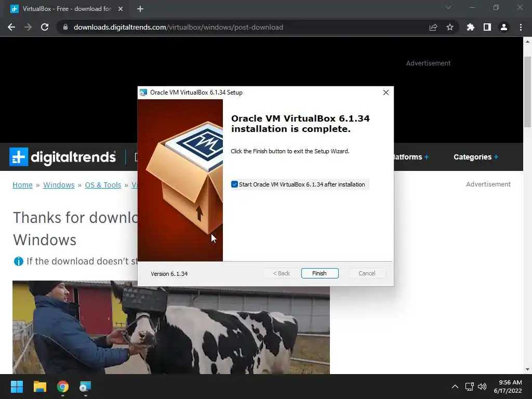Select the VirtualBox - Free download tab

pos(66,9)
